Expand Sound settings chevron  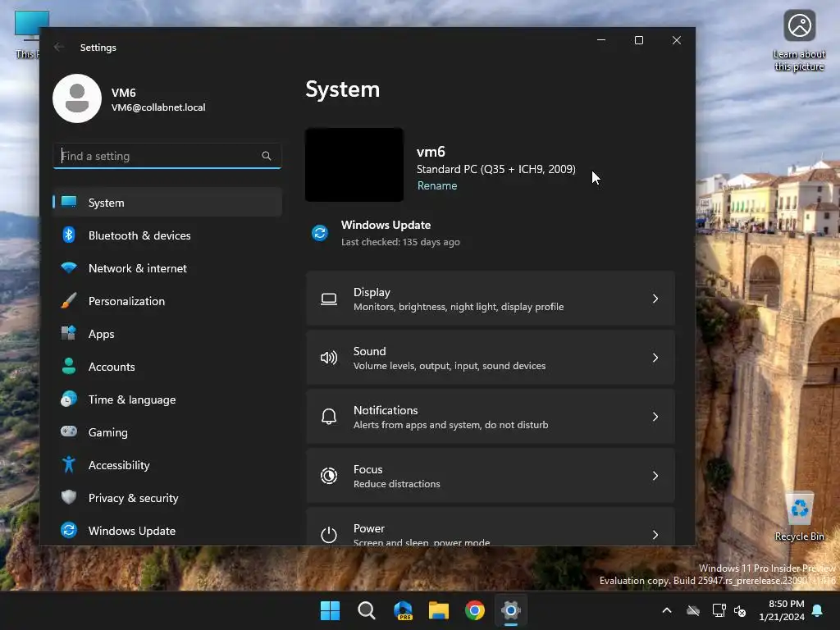click(655, 358)
